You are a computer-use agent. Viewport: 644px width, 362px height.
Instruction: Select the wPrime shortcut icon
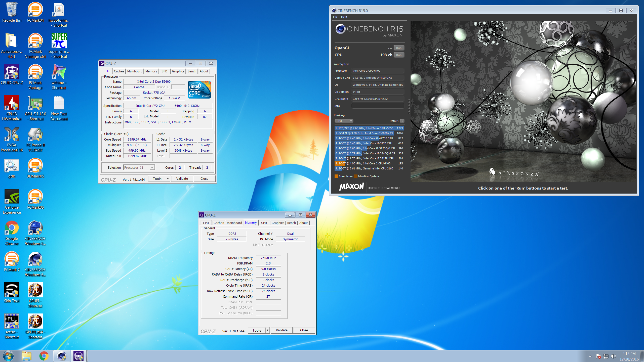click(x=59, y=77)
